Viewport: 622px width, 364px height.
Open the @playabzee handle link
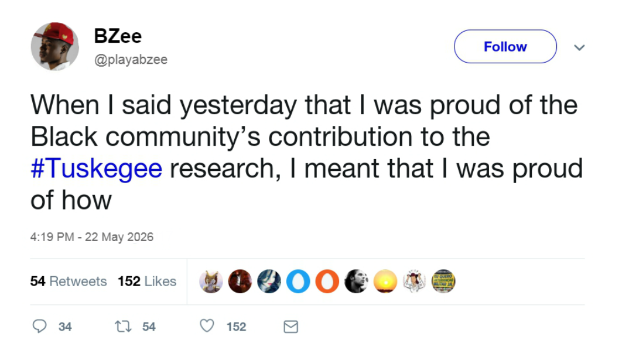tap(130, 60)
